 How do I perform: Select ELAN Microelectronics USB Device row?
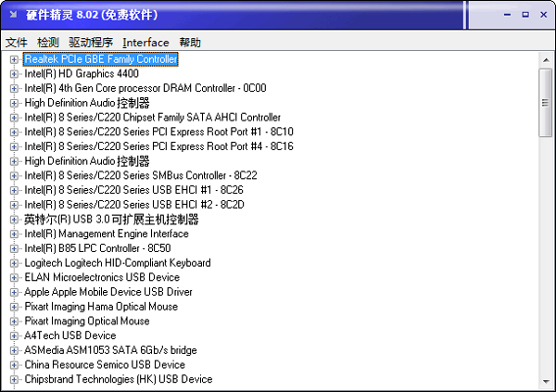pos(102,277)
